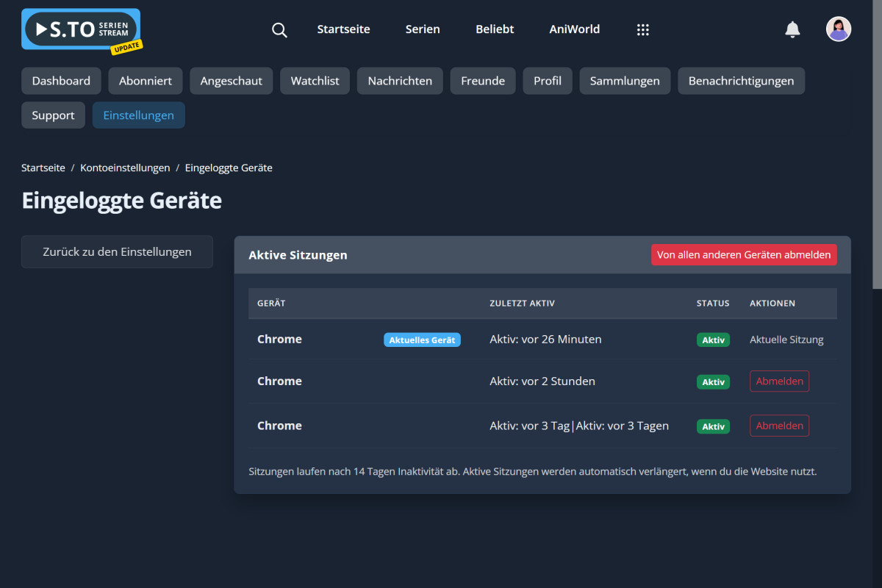This screenshot has width=882, height=588.
Task: Click Zurück zu den Einstellungen
Action: [x=117, y=251]
